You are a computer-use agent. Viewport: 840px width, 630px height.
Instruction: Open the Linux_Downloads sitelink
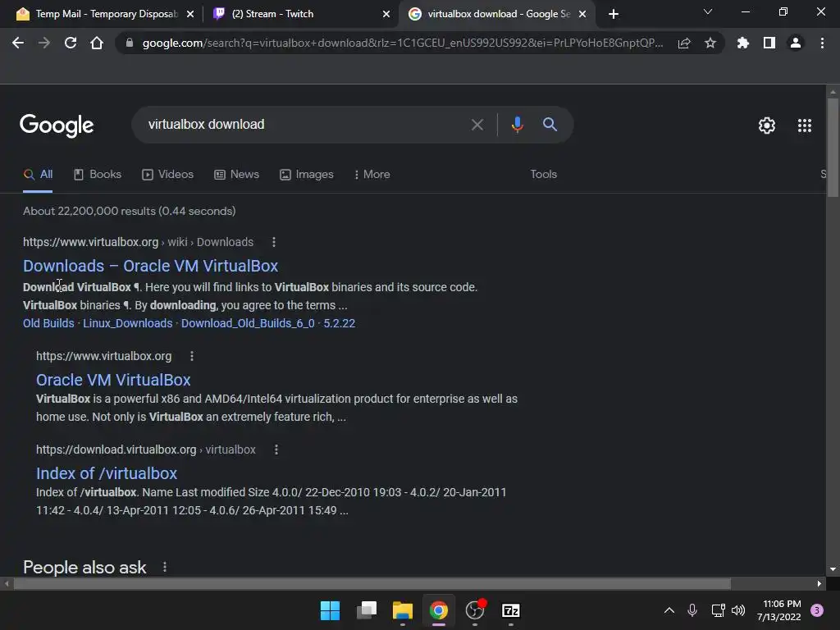tap(127, 323)
